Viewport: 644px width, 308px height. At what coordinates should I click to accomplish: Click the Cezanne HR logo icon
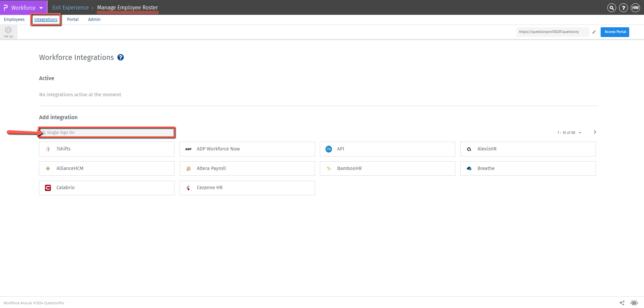[188, 188]
